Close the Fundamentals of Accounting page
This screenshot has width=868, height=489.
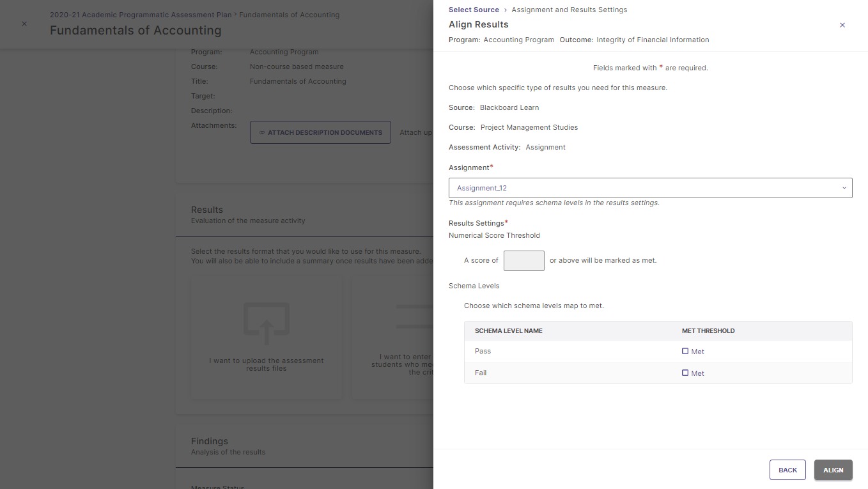tap(24, 24)
